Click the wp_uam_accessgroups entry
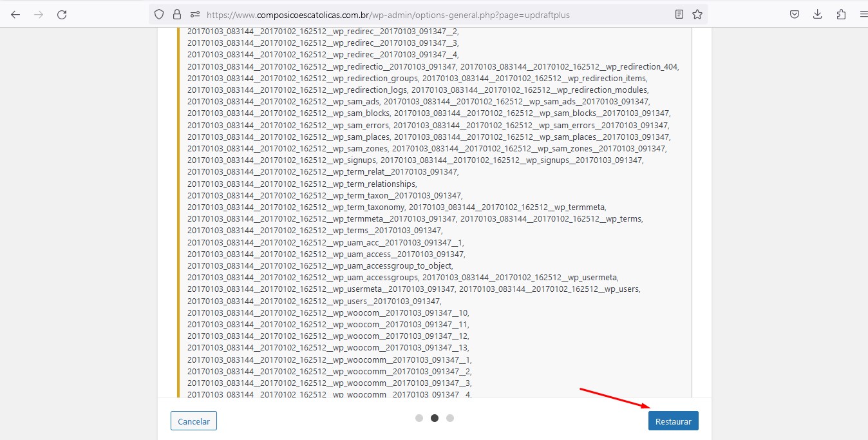The image size is (868, 440). click(x=303, y=277)
